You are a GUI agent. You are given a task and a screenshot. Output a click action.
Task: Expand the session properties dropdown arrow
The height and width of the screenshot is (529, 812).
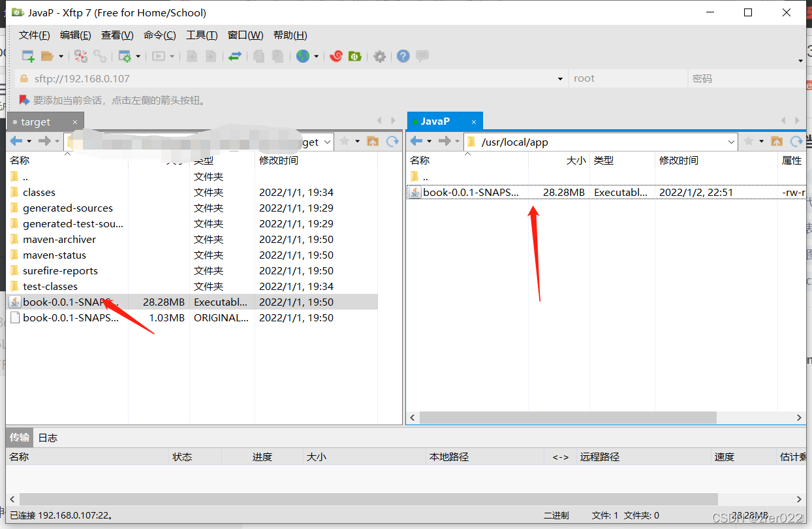coord(138,57)
